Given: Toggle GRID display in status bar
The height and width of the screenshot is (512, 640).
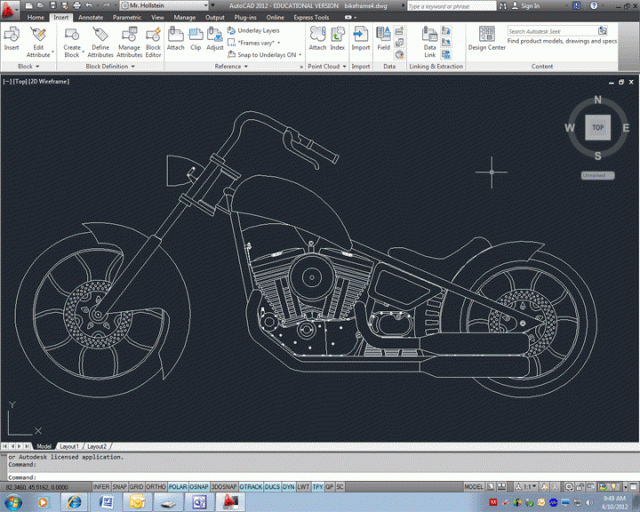Looking at the screenshot, I should point(136,487).
